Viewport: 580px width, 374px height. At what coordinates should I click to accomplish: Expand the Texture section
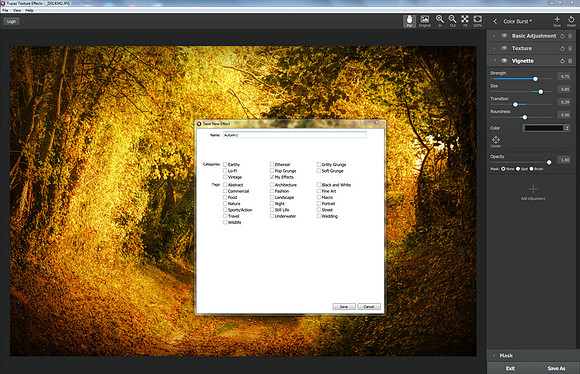pos(495,48)
